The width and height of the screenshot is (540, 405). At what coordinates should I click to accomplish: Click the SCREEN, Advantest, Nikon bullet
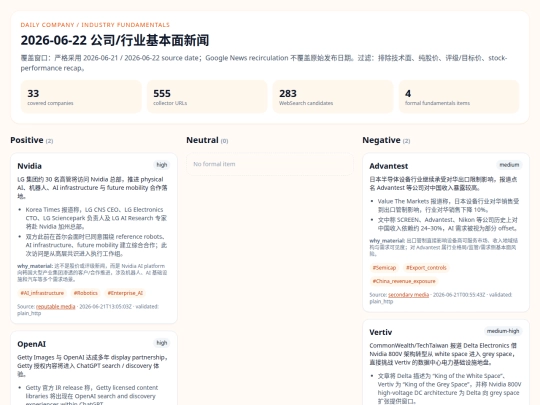click(447, 224)
